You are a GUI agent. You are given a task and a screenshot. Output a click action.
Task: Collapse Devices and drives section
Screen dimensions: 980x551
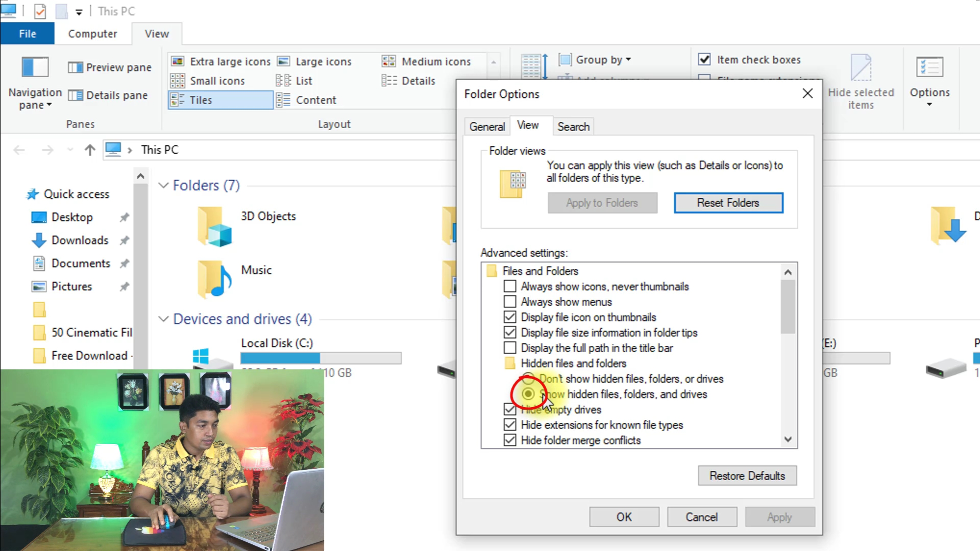[163, 319]
